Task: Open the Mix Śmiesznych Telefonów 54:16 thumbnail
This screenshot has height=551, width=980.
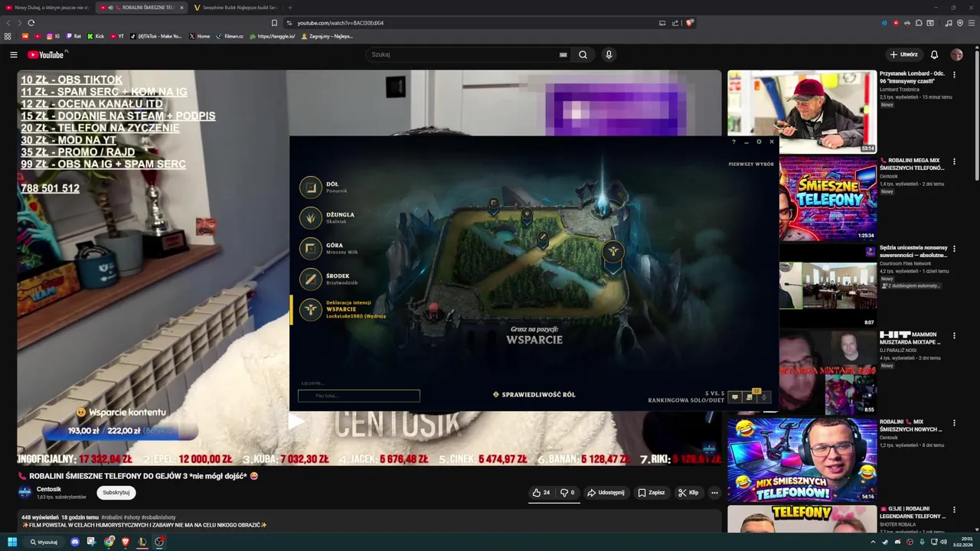Action: [802, 459]
